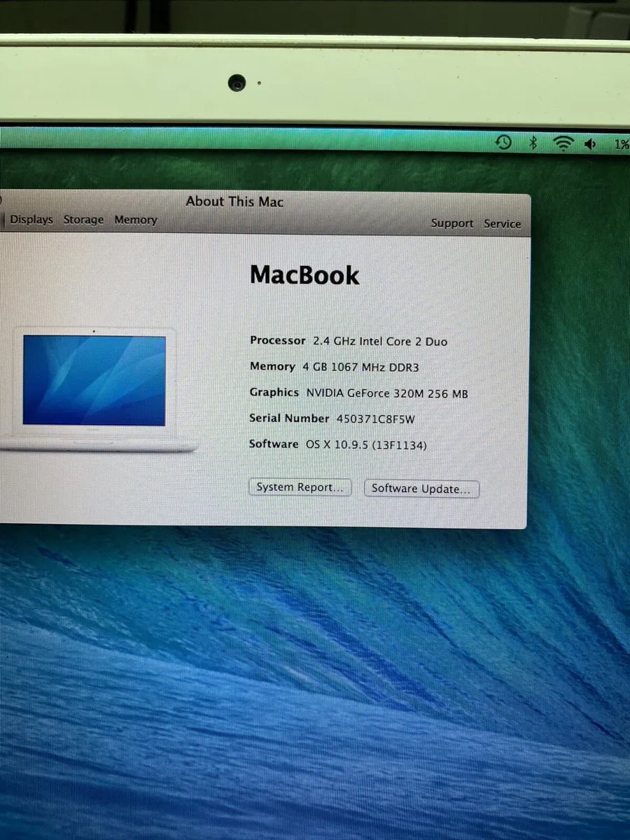Select the graphics text NVIDIA GeForce 320M 256 MB
This screenshot has height=840, width=630.
[387, 393]
